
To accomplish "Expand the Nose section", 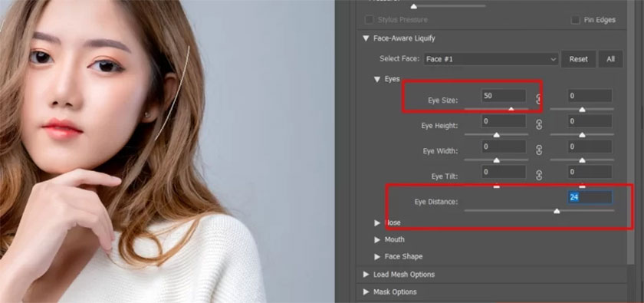I will [x=377, y=222].
